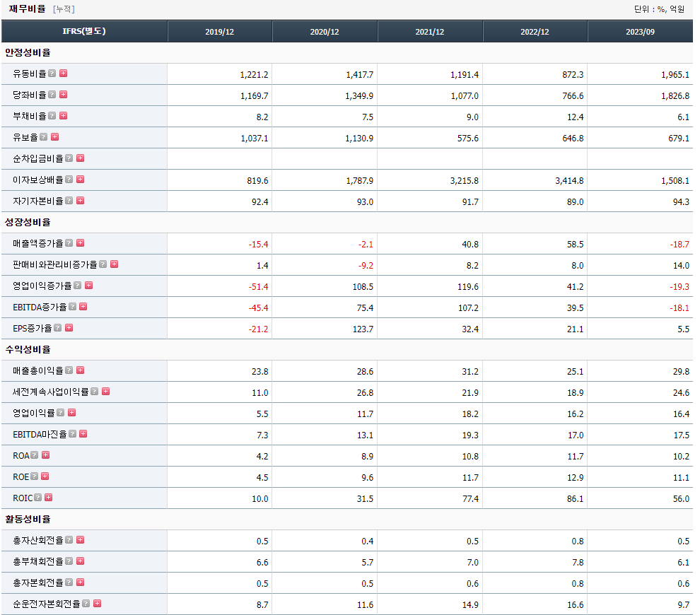Click plus icon next to EBITDA증가율
The image size is (700, 615).
pos(83,307)
